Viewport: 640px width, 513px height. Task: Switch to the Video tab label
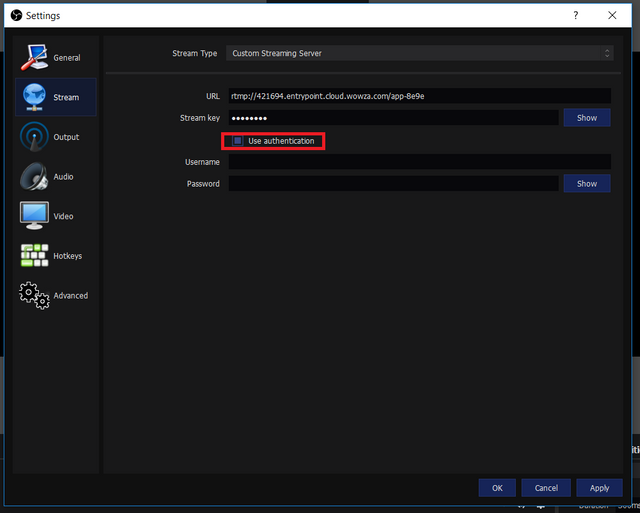tap(63, 216)
